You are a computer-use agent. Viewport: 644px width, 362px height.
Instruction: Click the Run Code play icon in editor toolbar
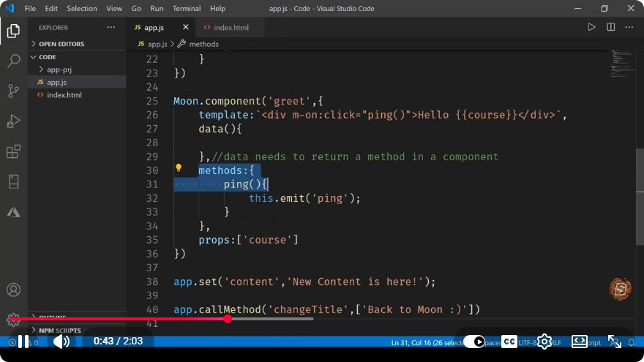[x=591, y=27]
